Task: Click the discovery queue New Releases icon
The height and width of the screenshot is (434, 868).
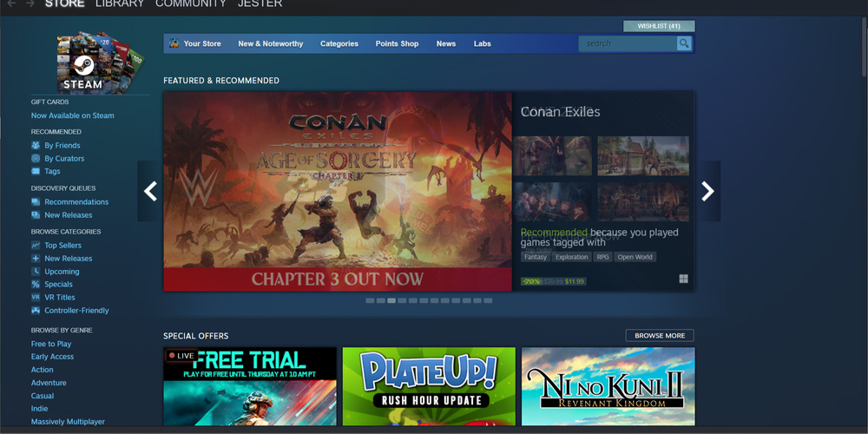Action: (36, 214)
